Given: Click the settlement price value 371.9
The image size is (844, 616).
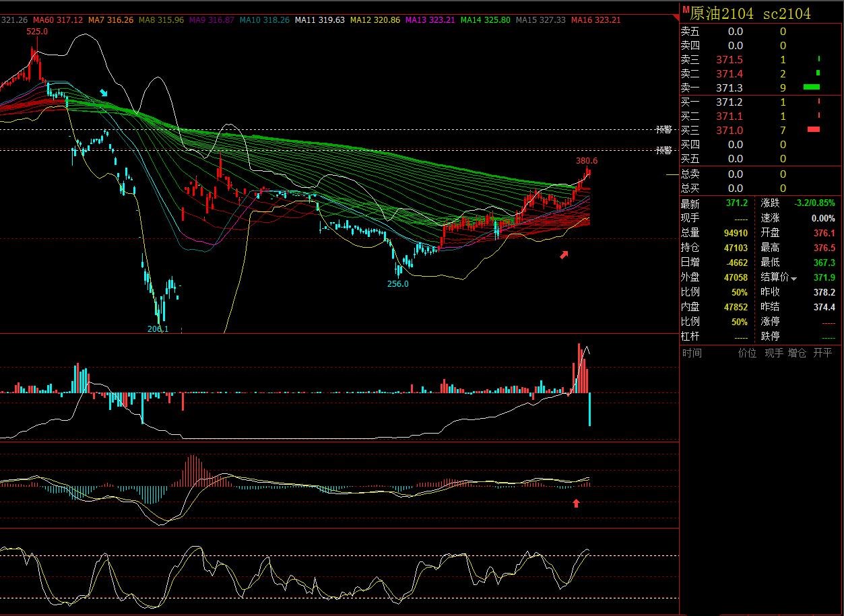Looking at the screenshot, I should [824, 277].
